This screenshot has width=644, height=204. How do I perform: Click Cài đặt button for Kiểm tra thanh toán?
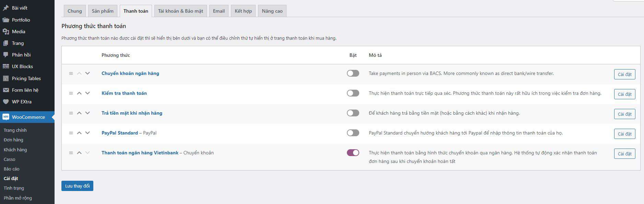pyautogui.click(x=625, y=94)
